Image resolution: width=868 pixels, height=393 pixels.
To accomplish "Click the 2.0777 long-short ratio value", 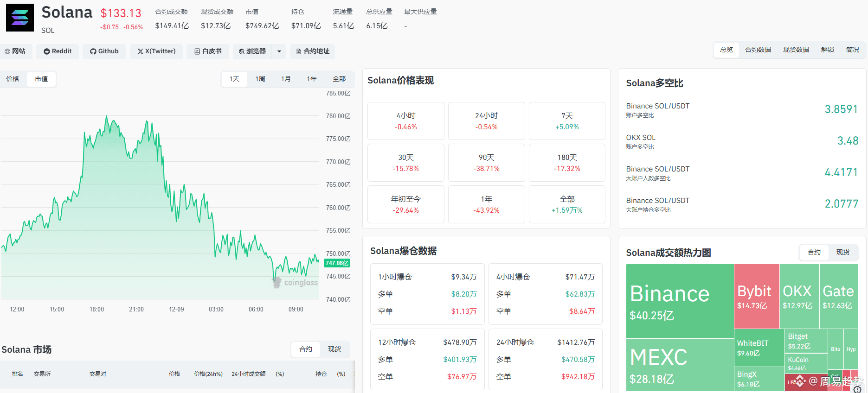I will tap(841, 204).
